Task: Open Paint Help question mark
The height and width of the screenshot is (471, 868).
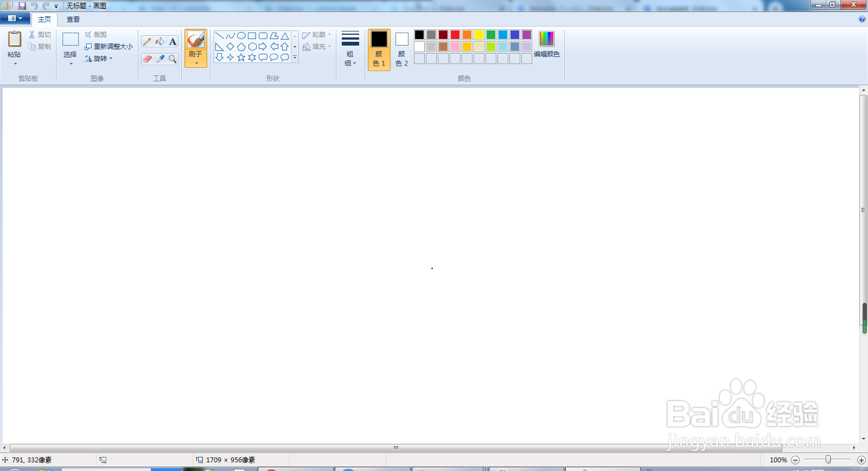Action: coord(862,19)
